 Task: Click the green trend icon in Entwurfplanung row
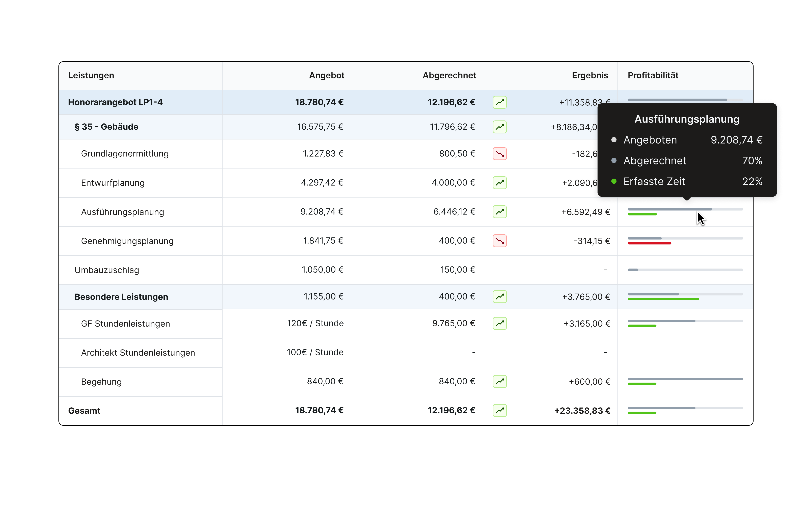point(499,182)
